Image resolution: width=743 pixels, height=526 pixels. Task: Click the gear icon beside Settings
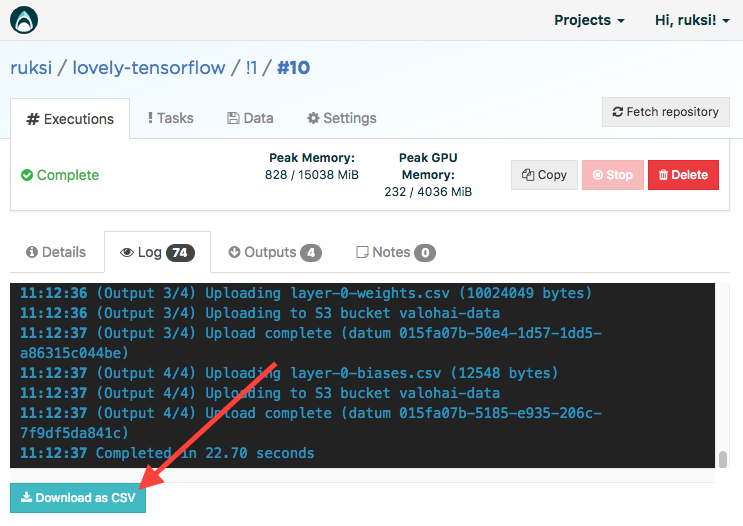click(x=313, y=118)
